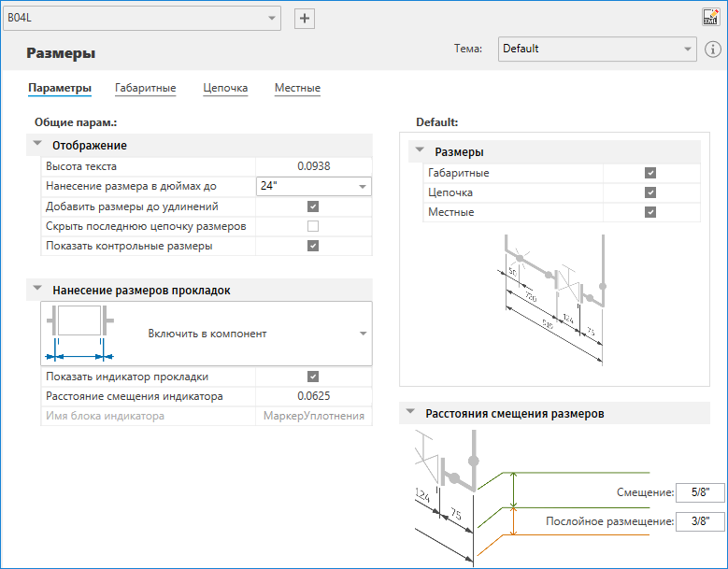Click the Размеры page title
Image resolution: width=728 pixels, height=569 pixels.
coord(61,53)
